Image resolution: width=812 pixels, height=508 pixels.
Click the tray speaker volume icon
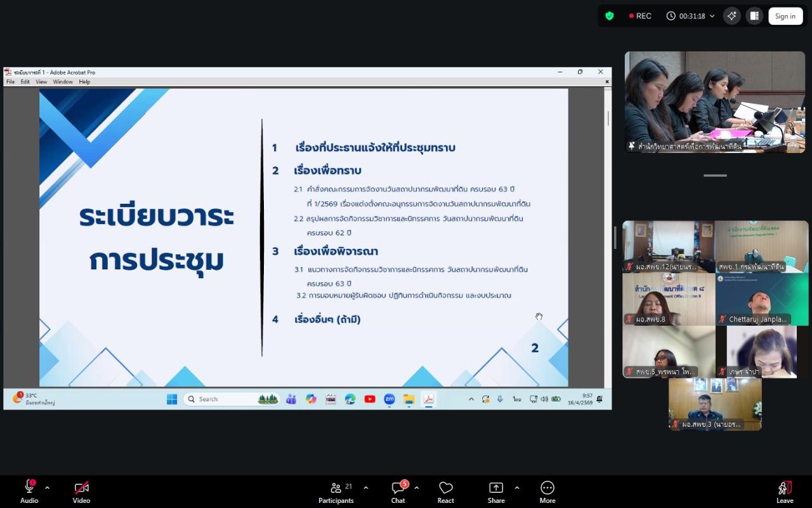click(544, 399)
